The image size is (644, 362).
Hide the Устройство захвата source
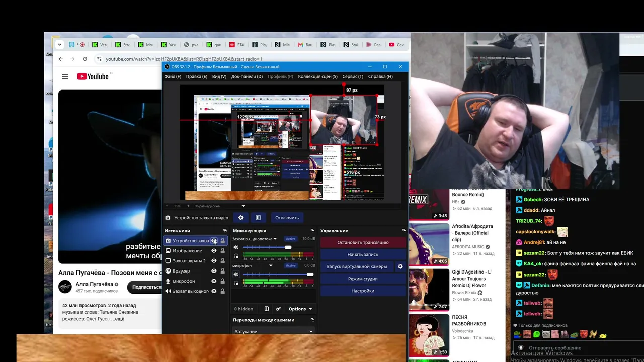click(x=214, y=241)
